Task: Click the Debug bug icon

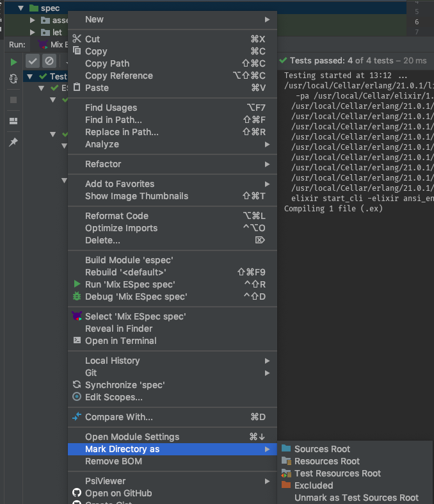Action: (x=77, y=296)
